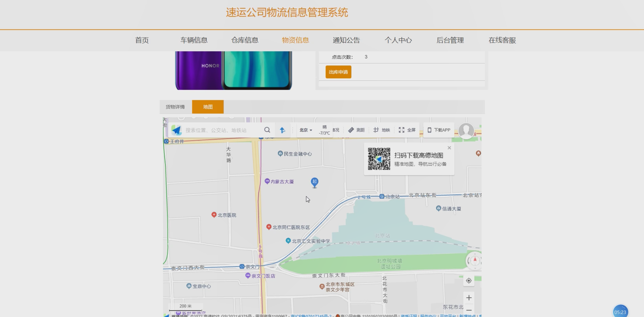The width and height of the screenshot is (644, 317).
Task: Click the HONOR phone product image
Action: pyautogui.click(x=233, y=70)
